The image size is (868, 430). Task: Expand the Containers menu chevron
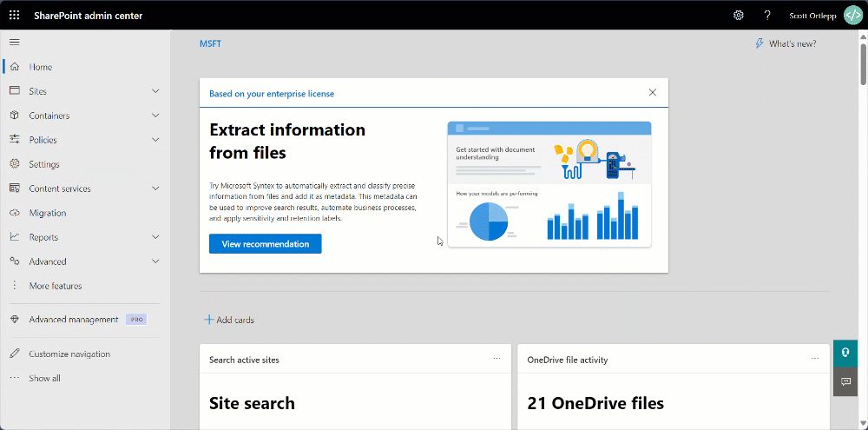coord(155,116)
